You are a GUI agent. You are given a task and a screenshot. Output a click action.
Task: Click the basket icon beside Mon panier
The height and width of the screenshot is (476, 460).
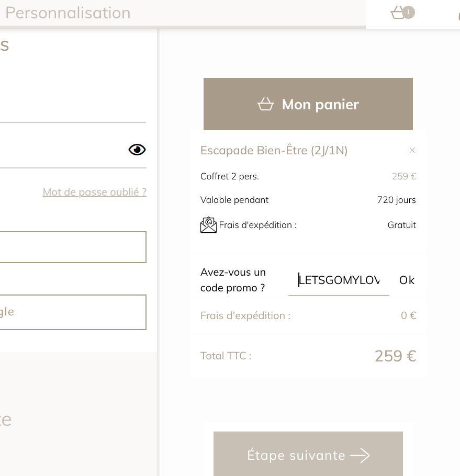coord(266,105)
